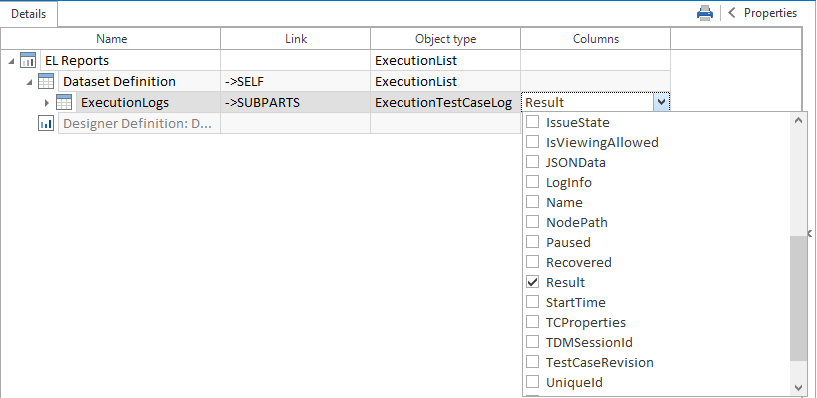The width and height of the screenshot is (817, 398).
Task: Click the Object type column header
Action: point(445,39)
